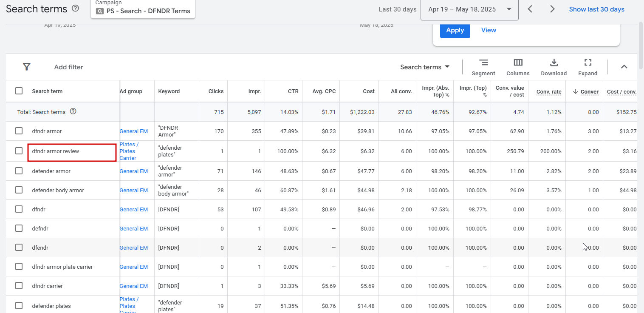Select all rows with the header checkbox
The height and width of the screenshot is (313, 644).
19,91
